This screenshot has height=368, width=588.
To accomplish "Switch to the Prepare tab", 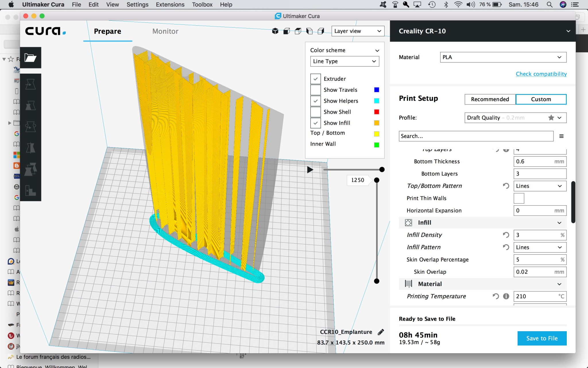I will click(108, 31).
